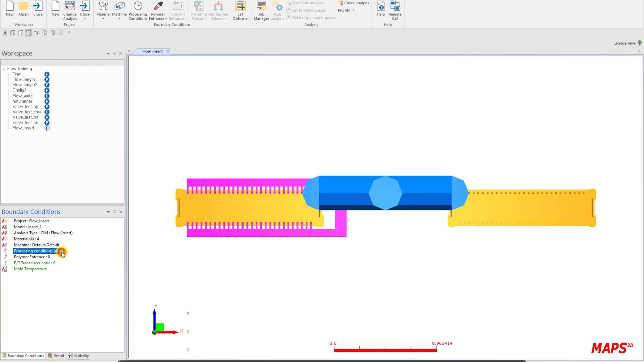
Task: Click 'P/T Transducer node : 0' entry
Action: (x=35, y=263)
